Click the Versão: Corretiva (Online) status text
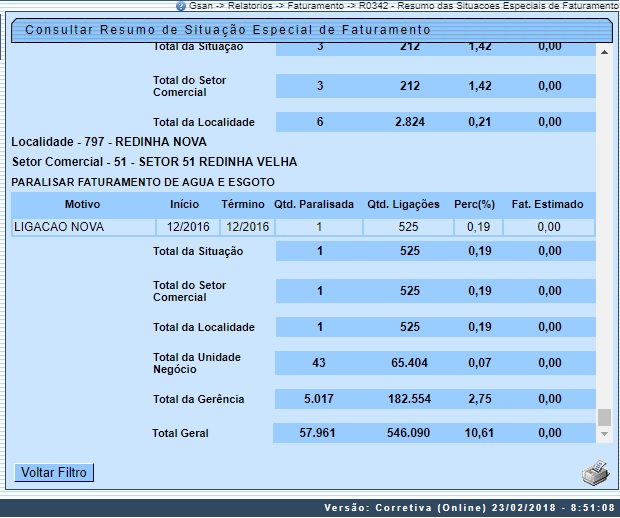The height and width of the screenshot is (518, 620). click(x=469, y=508)
